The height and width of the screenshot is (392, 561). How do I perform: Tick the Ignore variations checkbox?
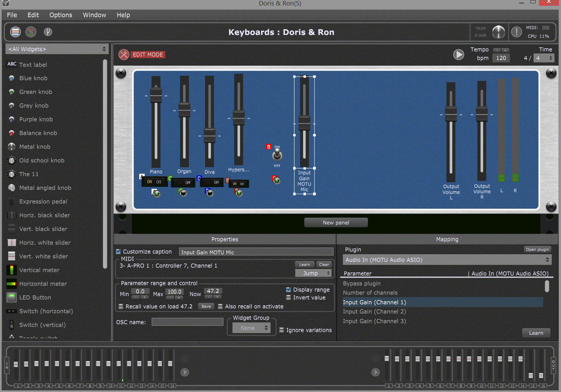tap(282, 330)
